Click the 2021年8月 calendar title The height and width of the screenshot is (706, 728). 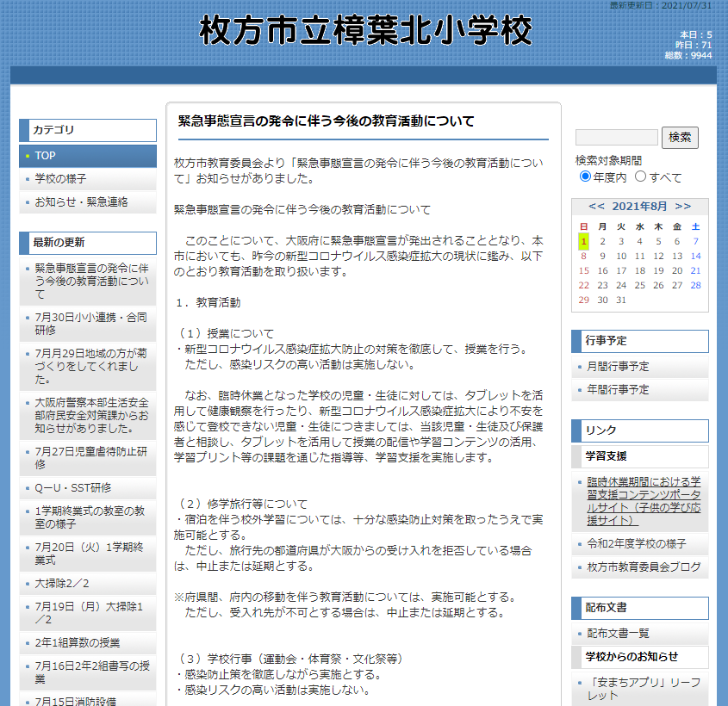coord(639,207)
